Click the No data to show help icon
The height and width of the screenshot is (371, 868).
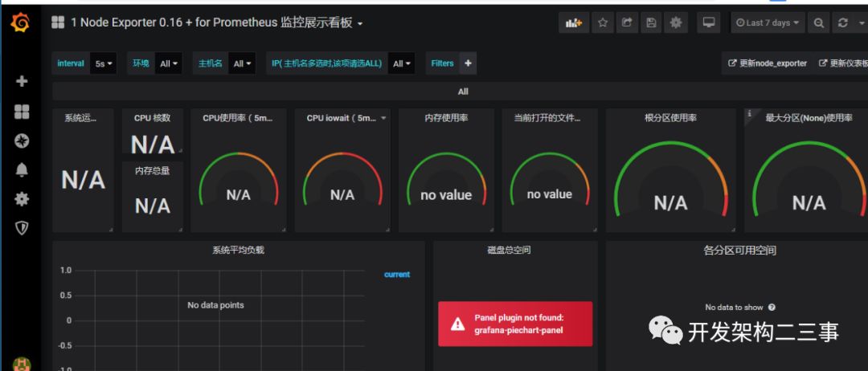(x=772, y=307)
